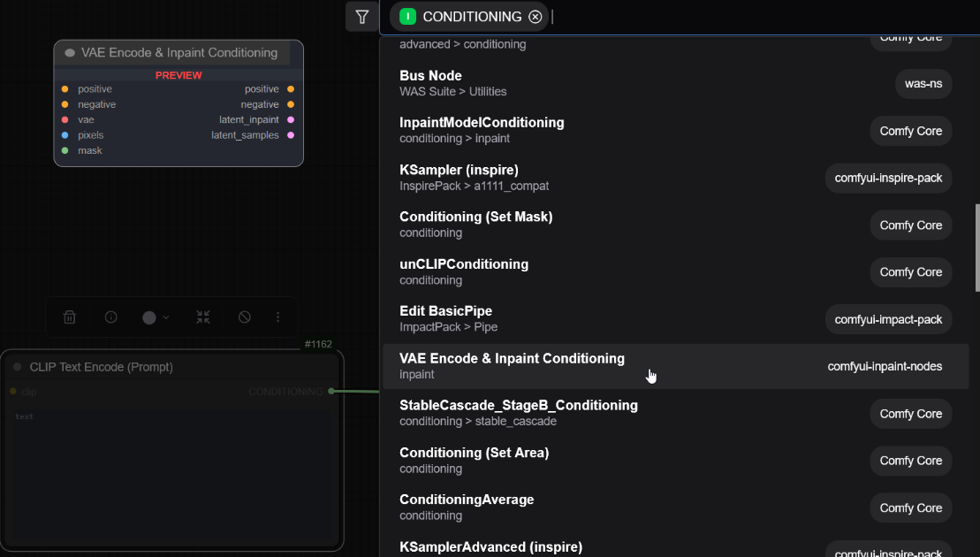
Task: Click the vae input slot dot
Action: [65, 120]
